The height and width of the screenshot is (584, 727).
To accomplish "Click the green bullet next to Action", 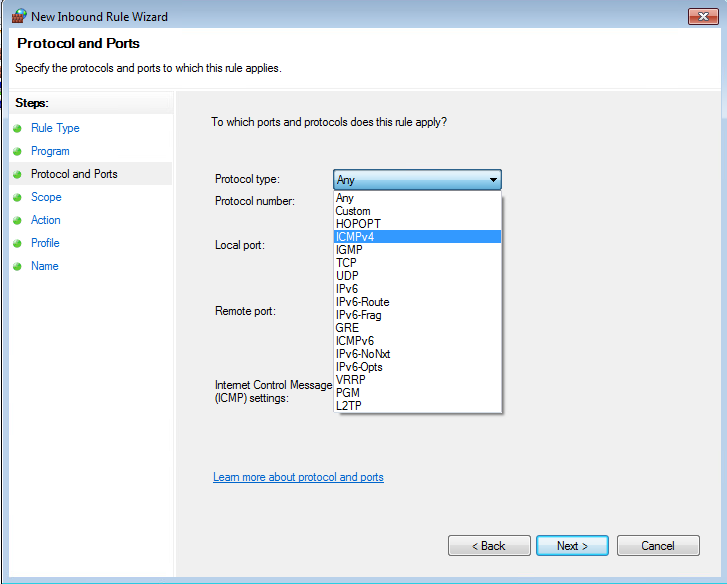I will click(18, 221).
